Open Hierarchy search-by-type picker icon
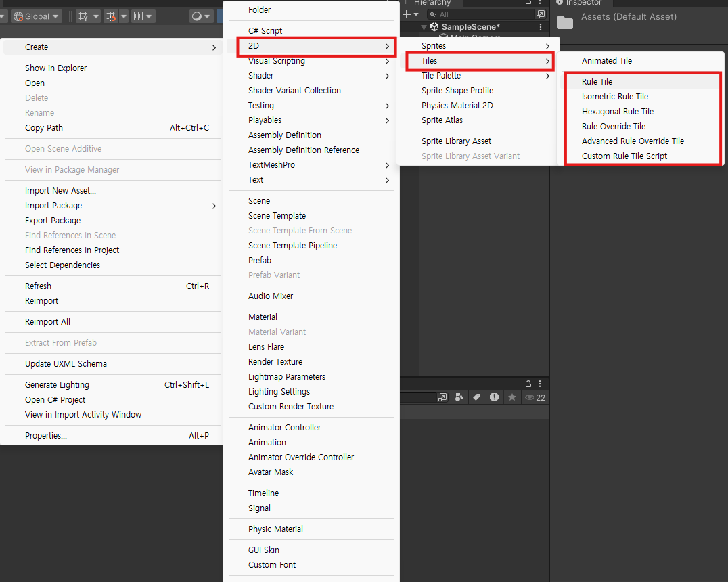This screenshot has width=728, height=582. [x=541, y=14]
